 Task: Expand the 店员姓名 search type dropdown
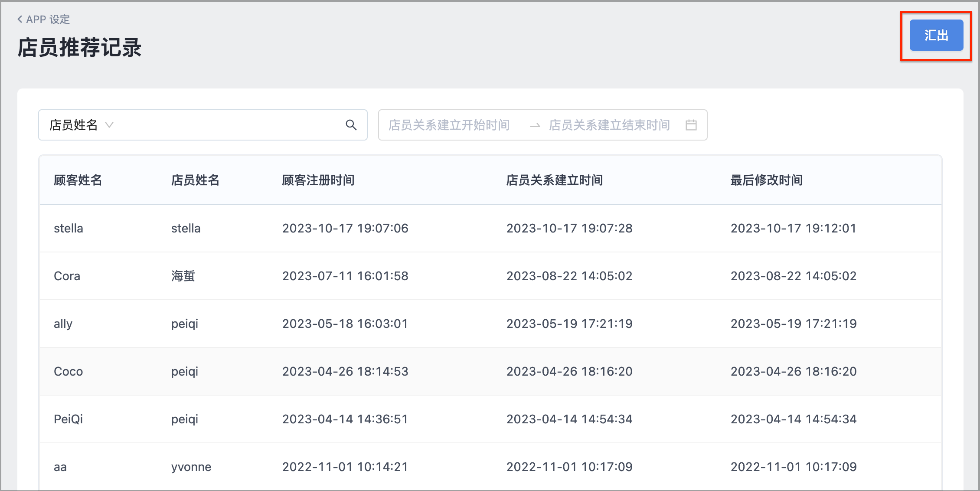[x=82, y=125]
